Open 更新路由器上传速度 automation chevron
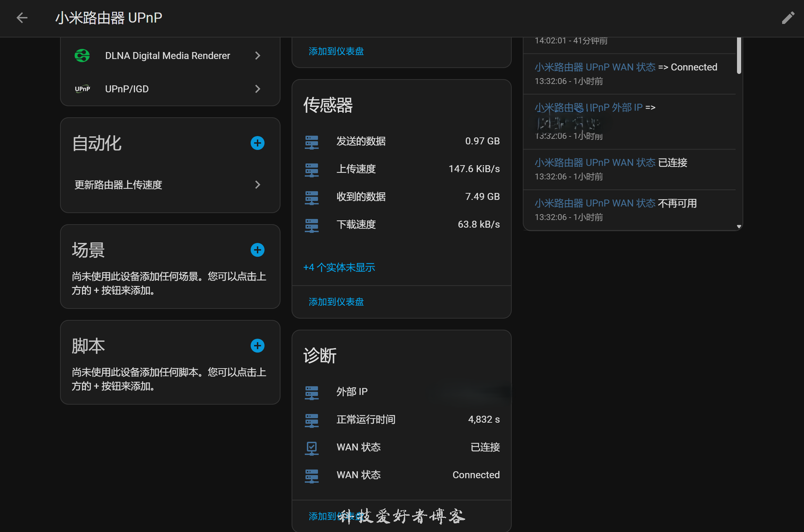This screenshot has height=532, width=804. [258, 185]
